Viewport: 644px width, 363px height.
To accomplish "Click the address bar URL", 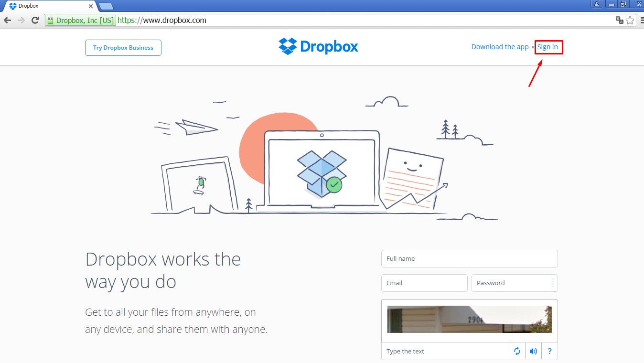I will click(161, 21).
